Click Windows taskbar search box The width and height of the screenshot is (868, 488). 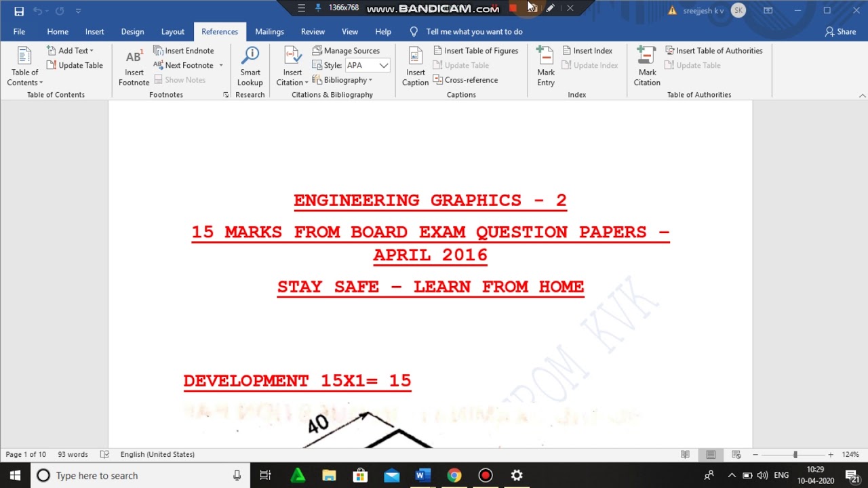click(139, 476)
